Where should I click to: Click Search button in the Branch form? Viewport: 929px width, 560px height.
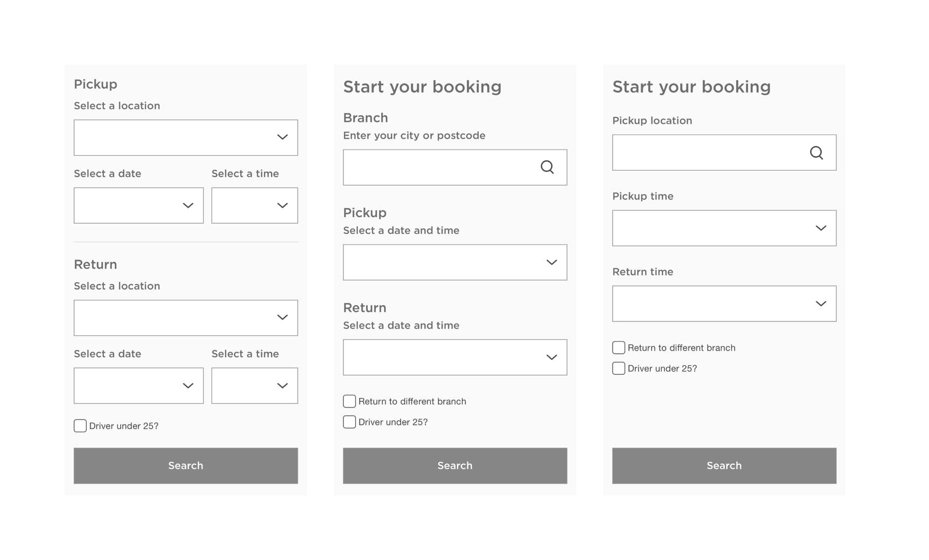tap(455, 466)
